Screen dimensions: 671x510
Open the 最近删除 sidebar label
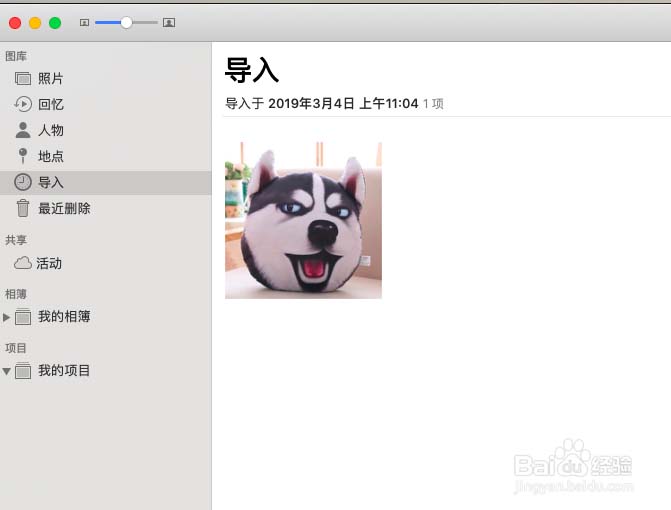(64, 208)
